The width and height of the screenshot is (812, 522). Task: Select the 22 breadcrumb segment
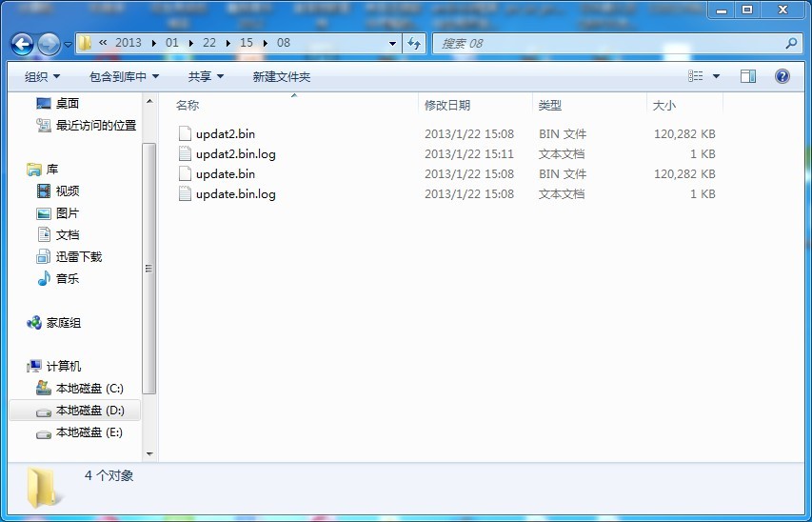pyautogui.click(x=209, y=43)
